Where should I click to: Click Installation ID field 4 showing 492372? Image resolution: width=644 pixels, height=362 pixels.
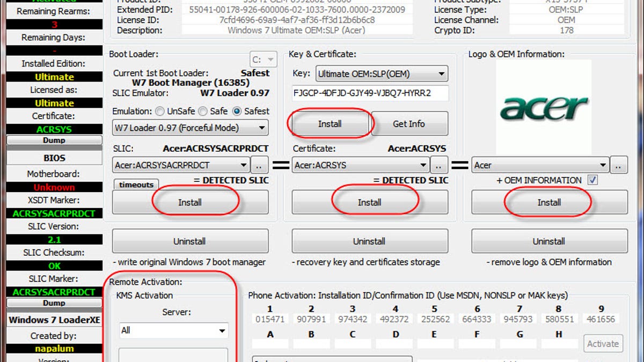coord(396,319)
